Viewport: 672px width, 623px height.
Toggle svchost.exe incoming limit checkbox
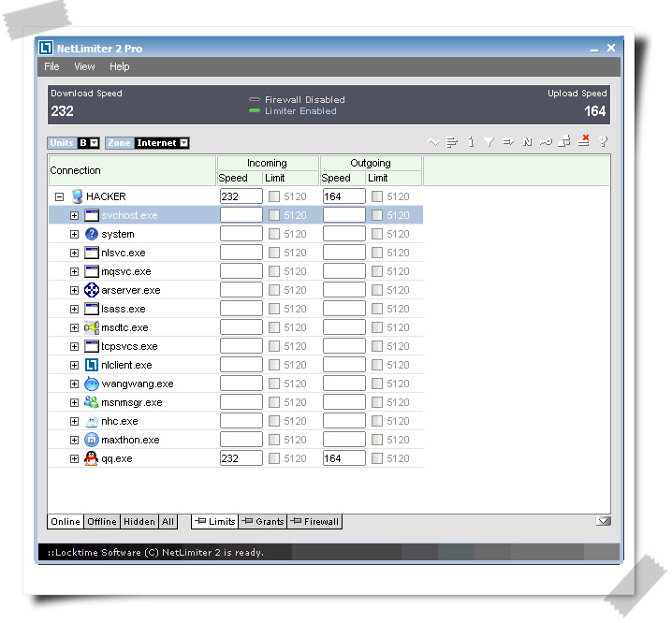tap(274, 215)
